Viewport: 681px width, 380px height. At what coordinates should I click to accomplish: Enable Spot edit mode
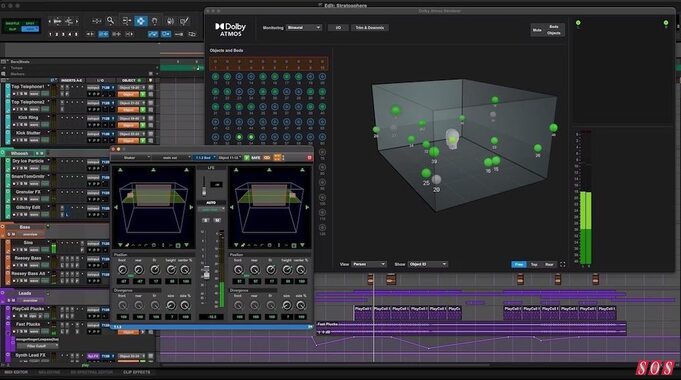30,23
